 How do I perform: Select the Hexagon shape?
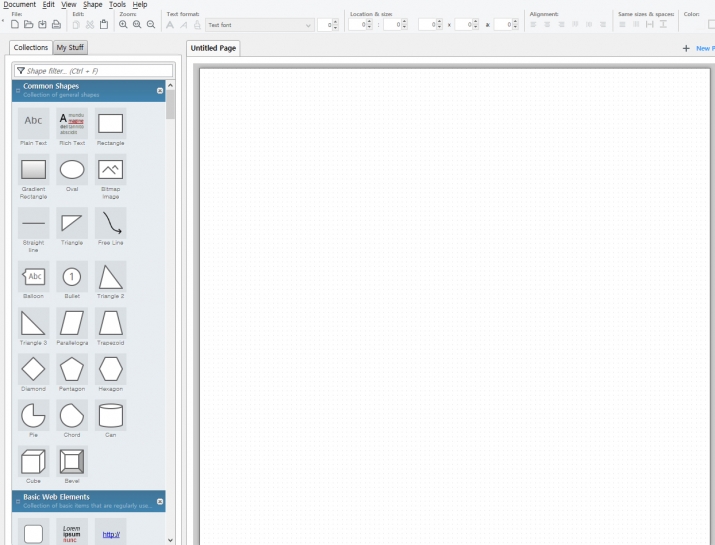(x=110, y=373)
